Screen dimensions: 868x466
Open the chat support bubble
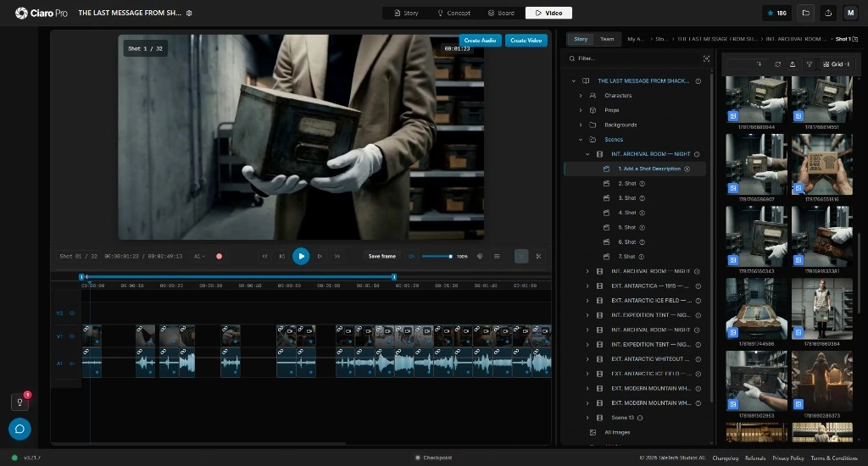[x=19, y=429]
